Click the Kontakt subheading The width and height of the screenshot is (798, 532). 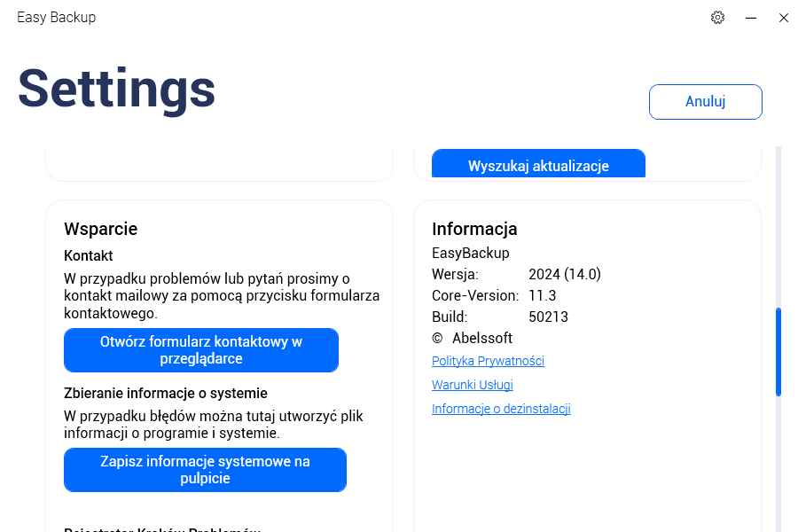[89, 255]
